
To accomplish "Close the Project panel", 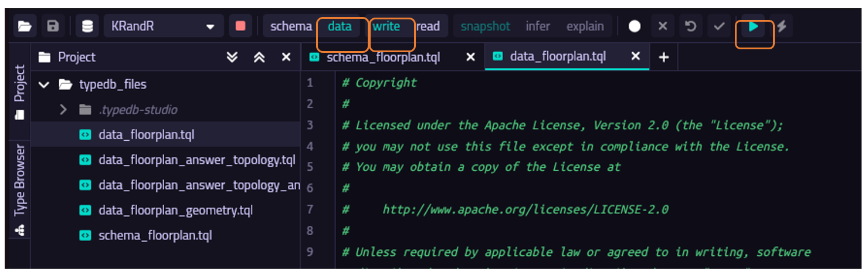I will pos(286,57).
